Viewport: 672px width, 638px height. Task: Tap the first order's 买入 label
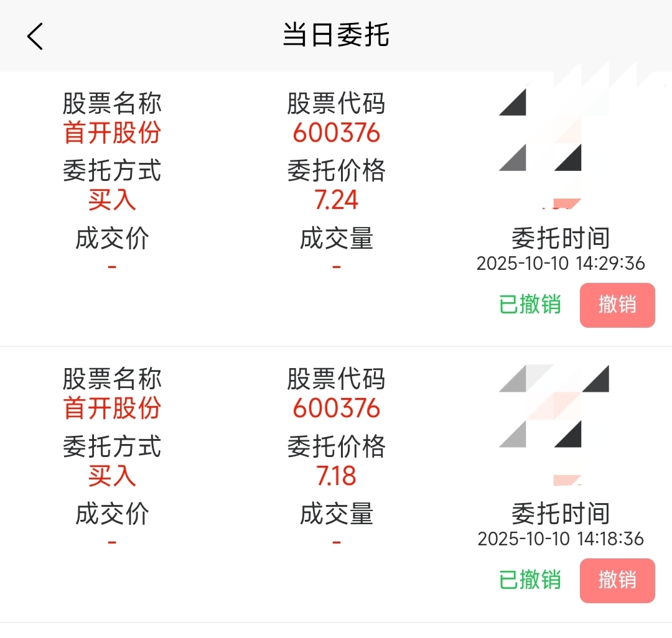pos(112,200)
